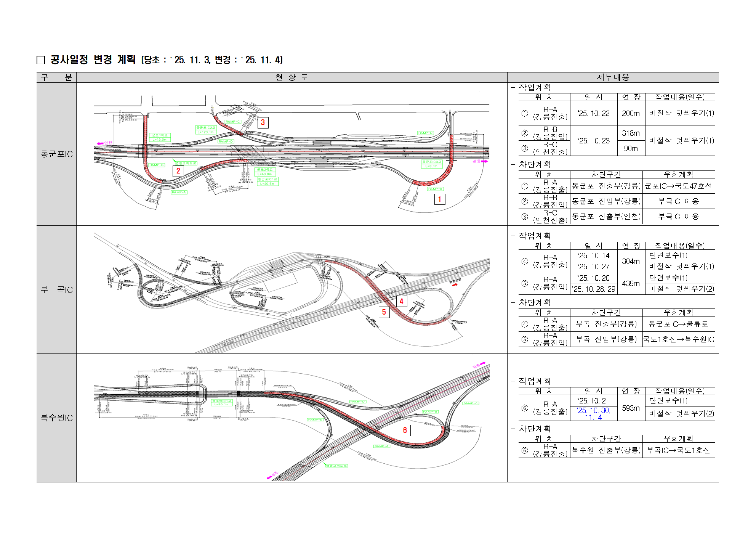Click the green RAMP-A label in the 동군포IC diagram
This screenshot has height=535, width=756.
click(435, 189)
